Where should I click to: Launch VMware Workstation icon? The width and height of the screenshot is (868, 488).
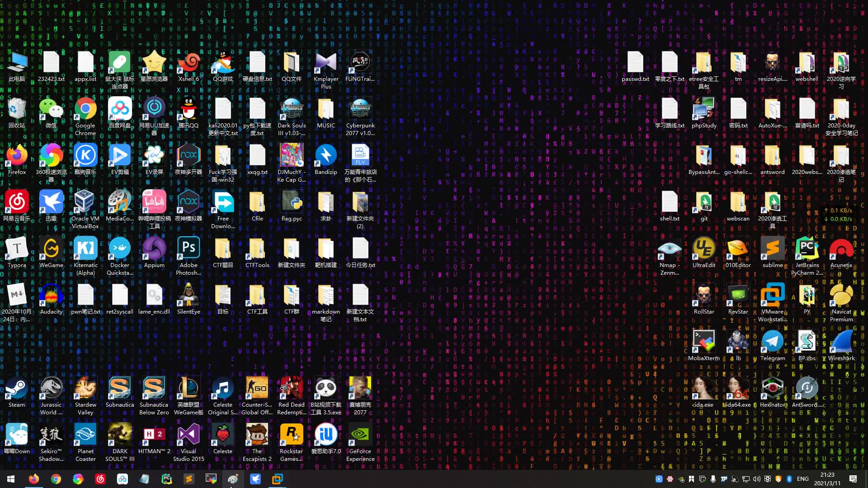coord(772,296)
